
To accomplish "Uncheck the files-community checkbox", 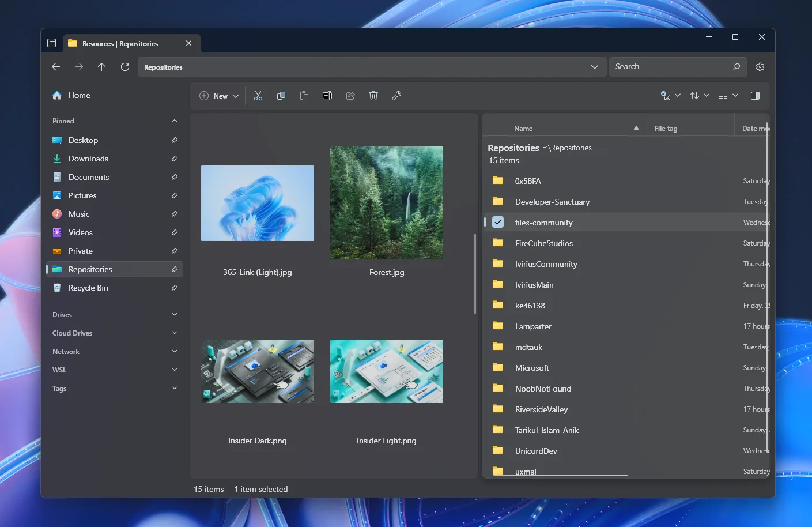I will tap(498, 222).
